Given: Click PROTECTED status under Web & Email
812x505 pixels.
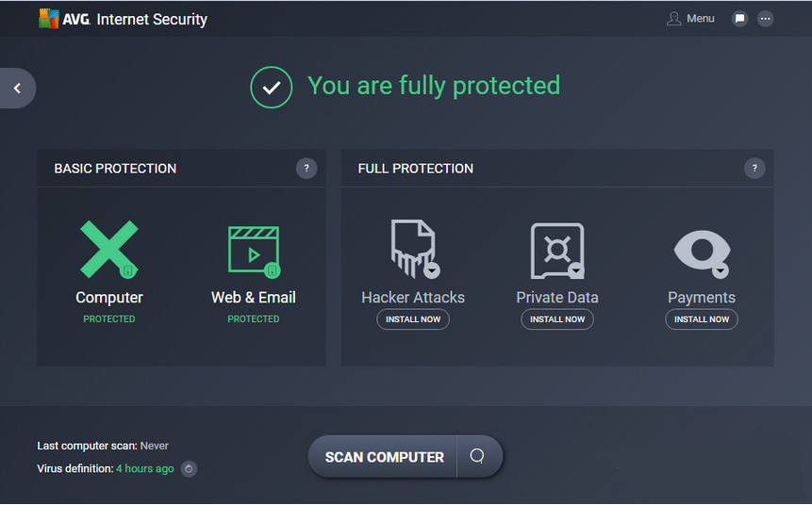Looking at the screenshot, I should 254,319.
